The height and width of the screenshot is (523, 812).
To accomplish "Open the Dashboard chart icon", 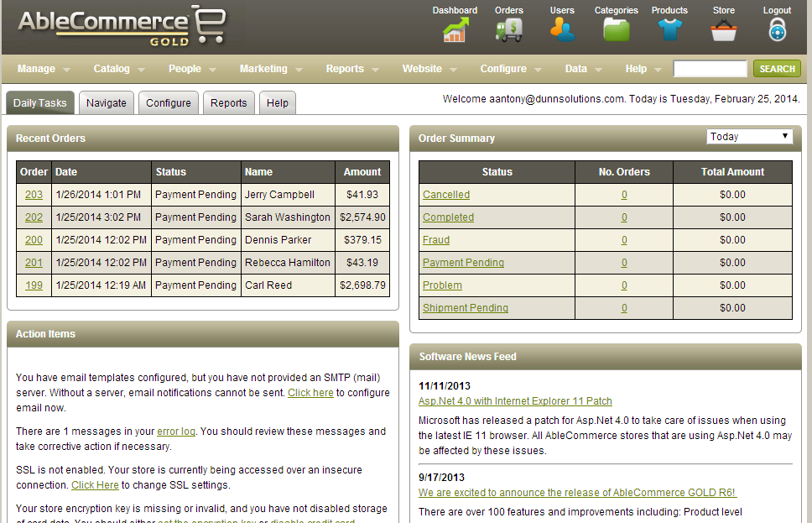I will click(455, 29).
